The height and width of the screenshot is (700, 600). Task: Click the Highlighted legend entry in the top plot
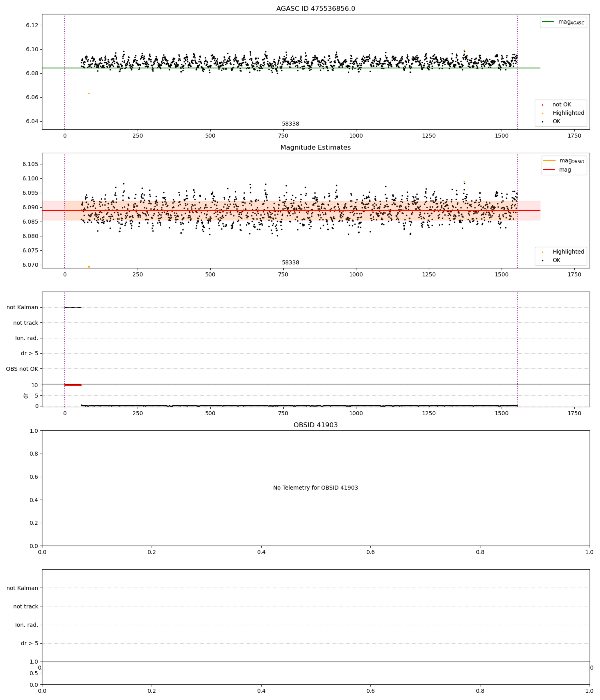click(x=563, y=113)
